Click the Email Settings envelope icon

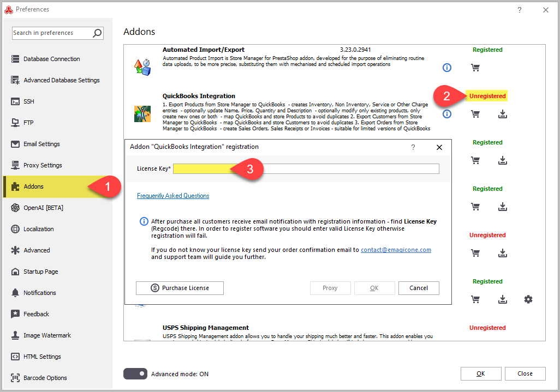point(15,144)
